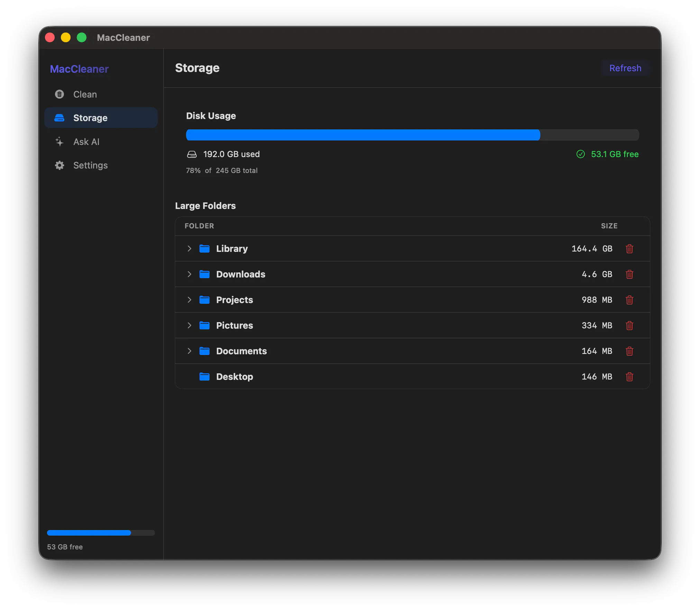Screen dimensions: 700x611
Task: Click the 146 MB size value
Action: click(597, 377)
